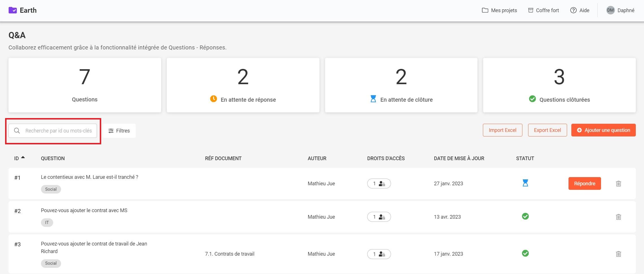
Task: Click green check status of question #3
Action: 525,253
